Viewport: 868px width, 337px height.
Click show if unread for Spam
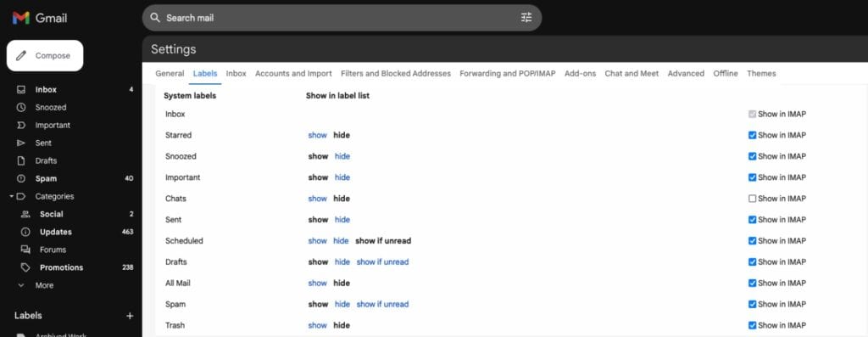click(x=382, y=304)
